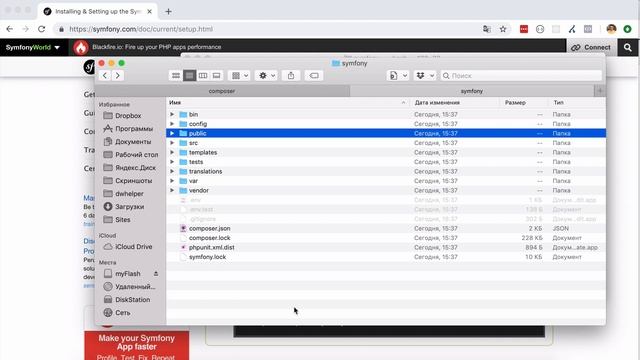This screenshot has width=640, height=360.
Task: Go back in Finder history
Action: [x=105, y=76]
